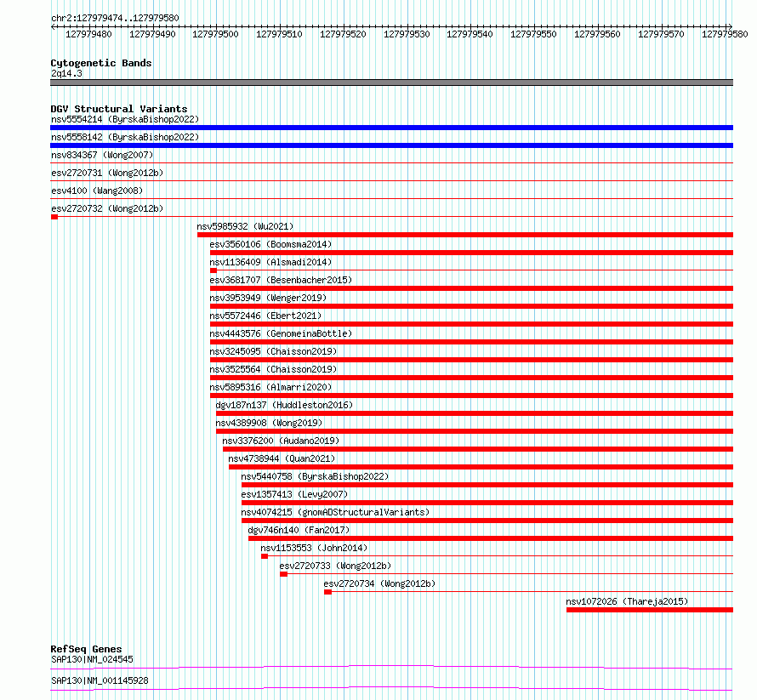Click the nsv3376200 (Audano2019) variant

click(281, 441)
